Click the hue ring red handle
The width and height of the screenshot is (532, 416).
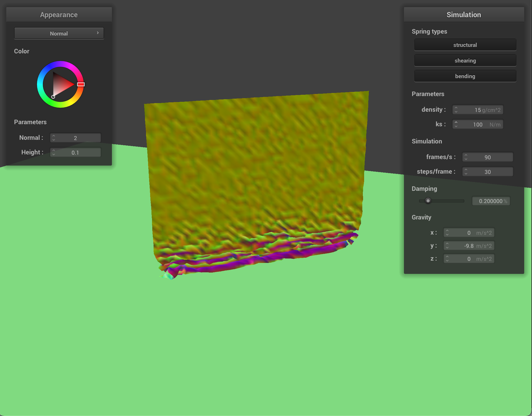[x=81, y=84]
